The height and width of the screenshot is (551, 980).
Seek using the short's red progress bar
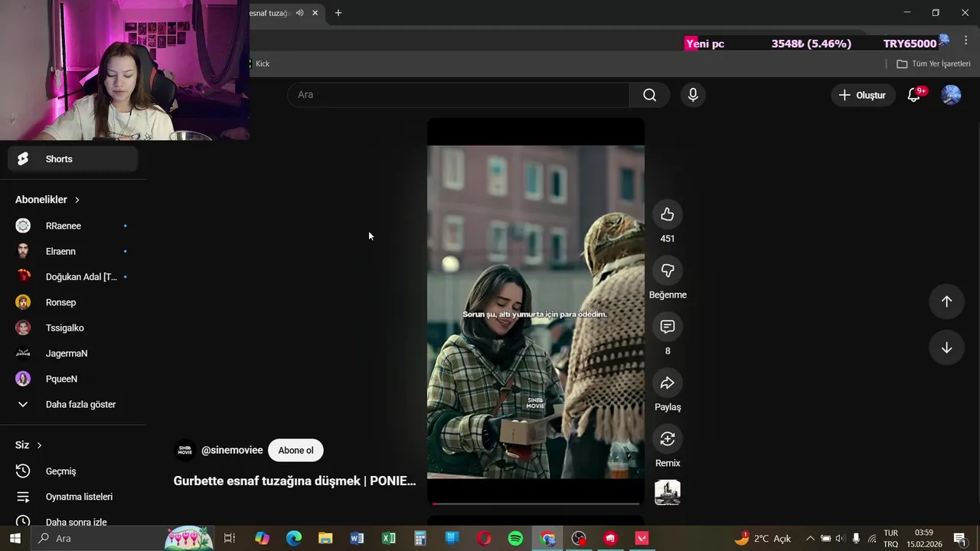click(x=536, y=504)
